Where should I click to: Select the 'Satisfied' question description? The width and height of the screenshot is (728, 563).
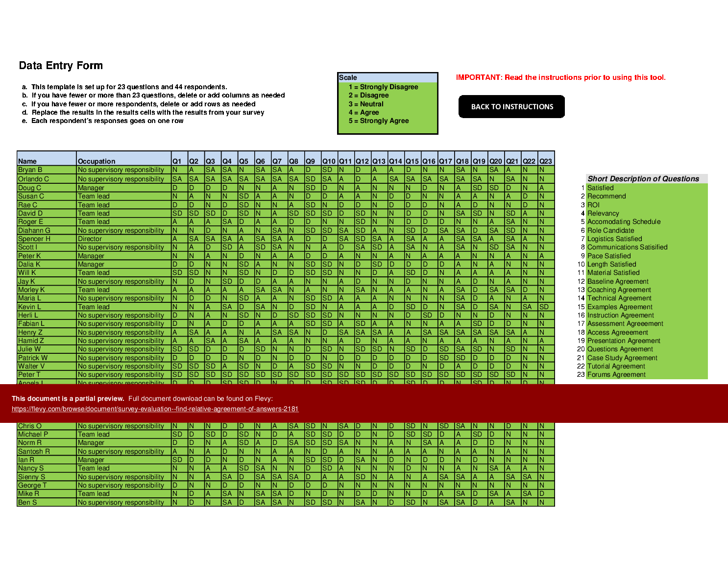tap(600, 187)
